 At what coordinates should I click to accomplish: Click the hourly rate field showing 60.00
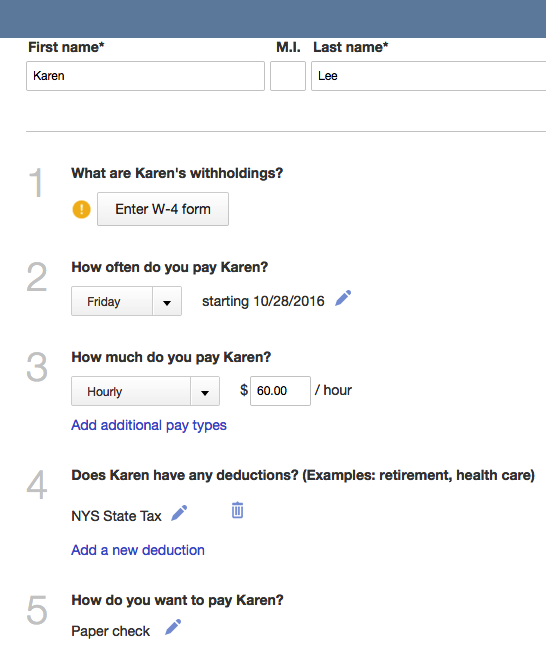280,391
